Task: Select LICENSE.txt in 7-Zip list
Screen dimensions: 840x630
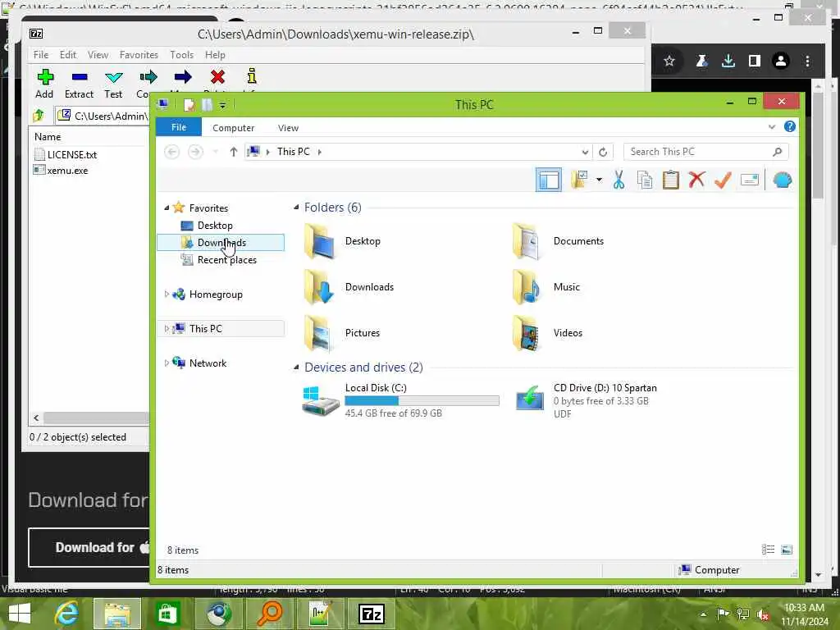Action: 66,155
